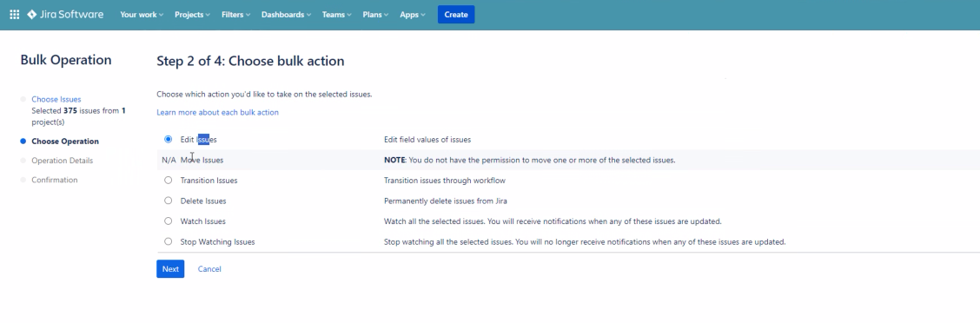The height and width of the screenshot is (323, 980).
Task: Open the app switcher grid icon
Action: [15, 15]
